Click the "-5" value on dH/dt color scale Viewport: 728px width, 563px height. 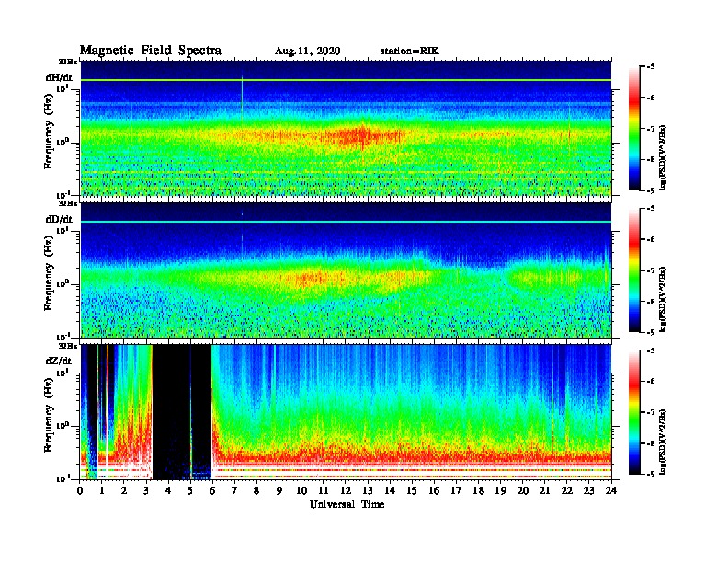(651, 67)
